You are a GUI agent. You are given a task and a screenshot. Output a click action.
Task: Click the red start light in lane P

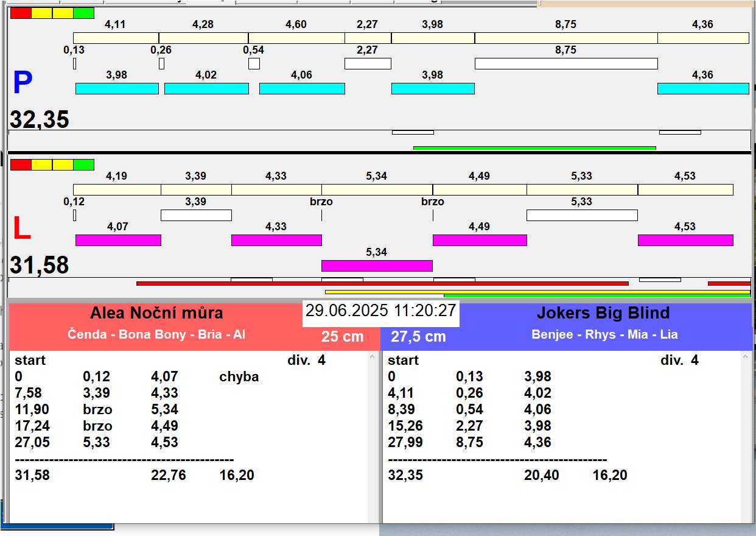pos(21,13)
